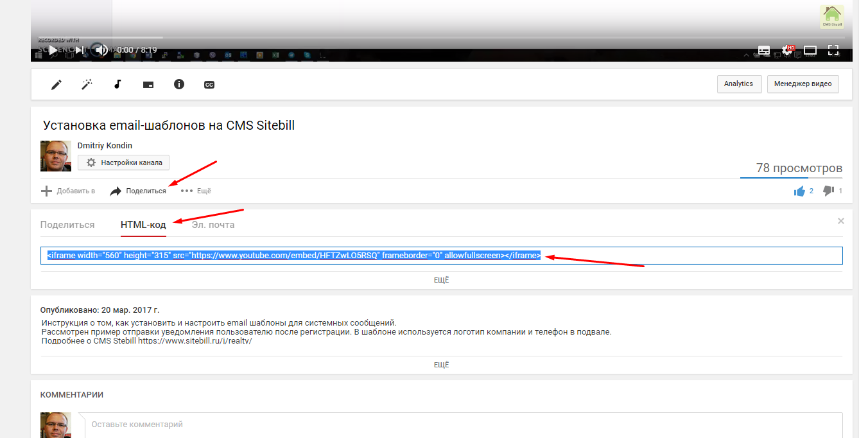Open the audio music note tool
Screen dimensions: 868x438
click(x=117, y=84)
